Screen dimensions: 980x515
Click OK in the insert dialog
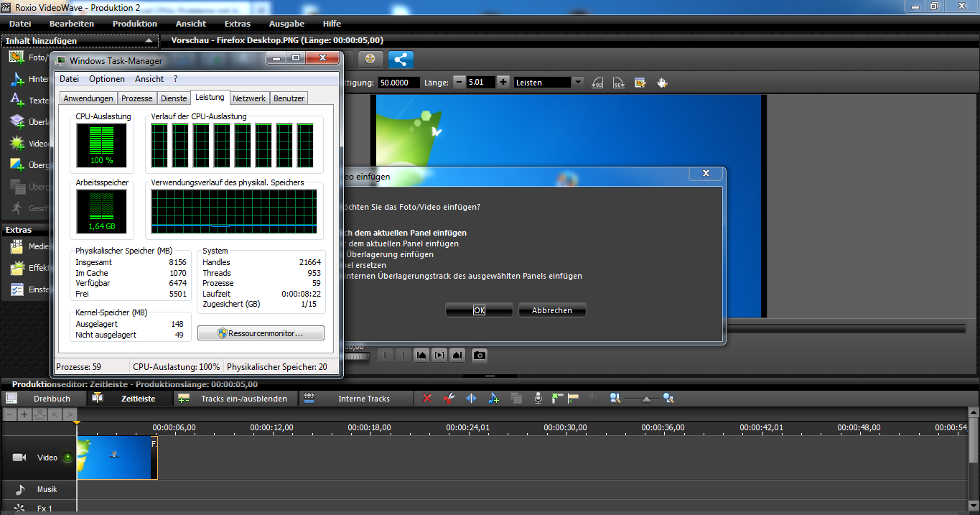[479, 310]
